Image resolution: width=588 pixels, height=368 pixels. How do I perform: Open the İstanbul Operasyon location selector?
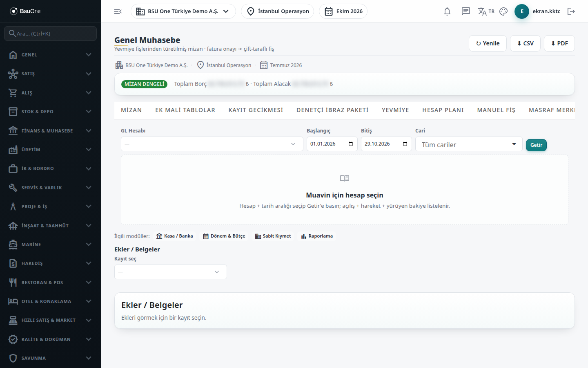coord(278,11)
